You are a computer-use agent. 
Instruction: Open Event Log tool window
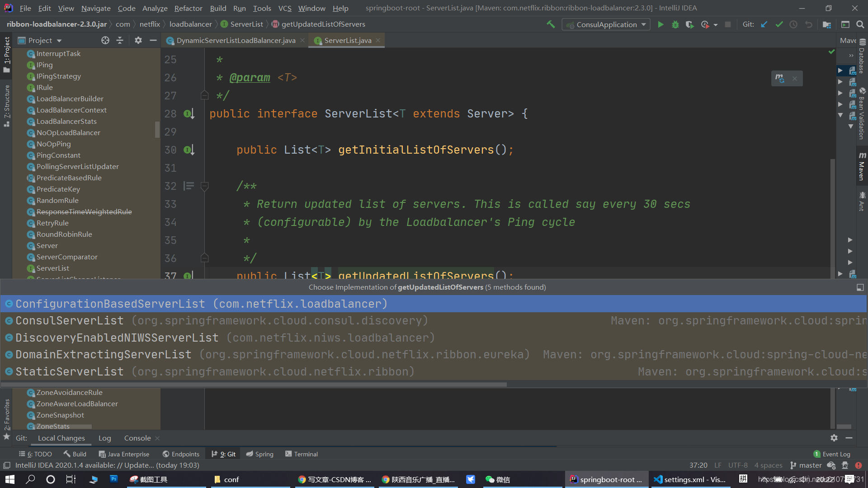832,454
